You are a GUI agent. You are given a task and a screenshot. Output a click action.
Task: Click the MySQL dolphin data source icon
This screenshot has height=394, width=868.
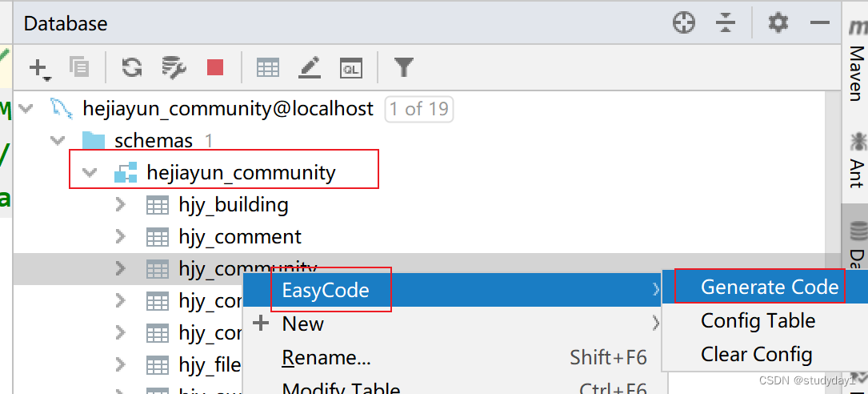point(62,109)
